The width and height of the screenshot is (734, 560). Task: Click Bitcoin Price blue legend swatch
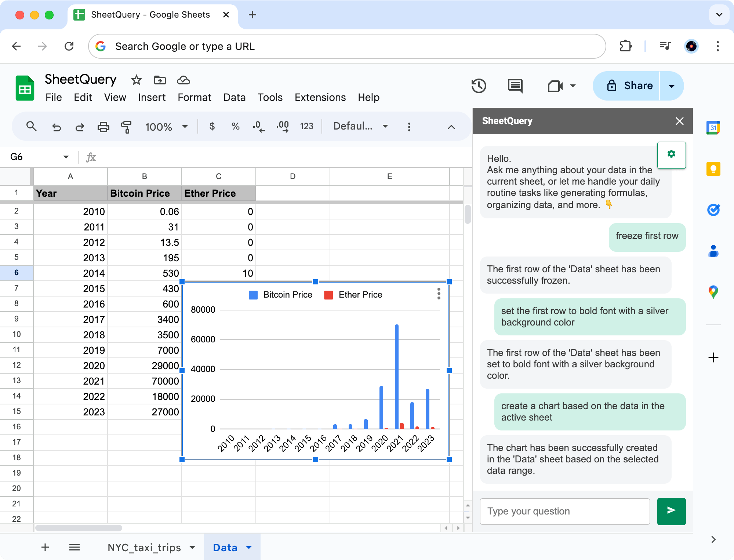tap(253, 295)
